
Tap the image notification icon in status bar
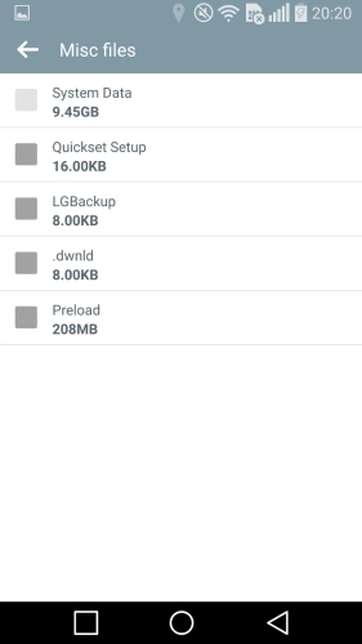22,13
